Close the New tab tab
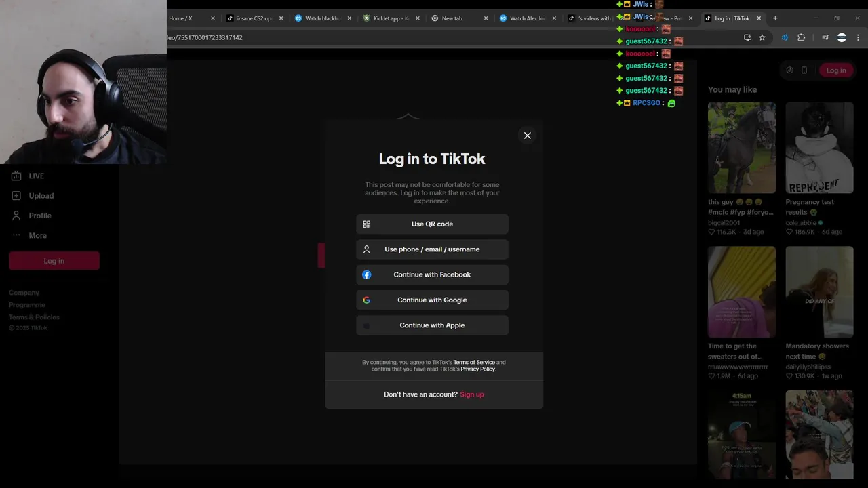Image resolution: width=868 pixels, height=488 pixels. point(486,18)
